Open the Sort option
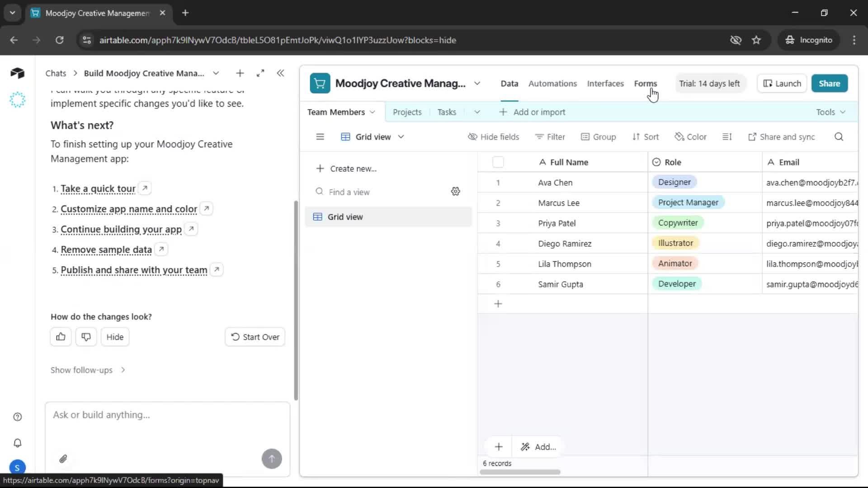 645,137
